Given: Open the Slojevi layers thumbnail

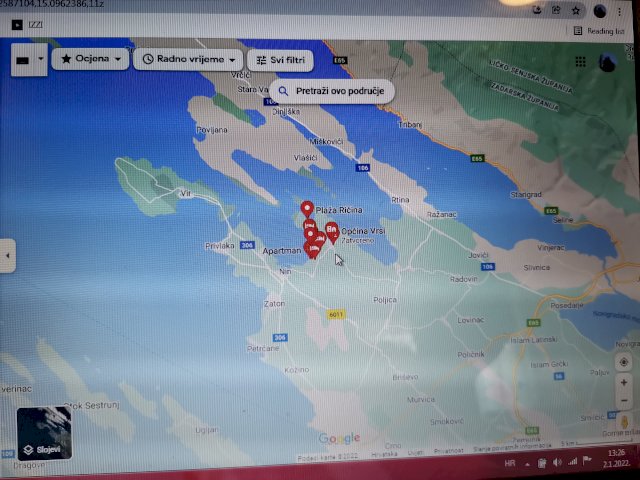Looking at the screenshot, I should 44,433.
